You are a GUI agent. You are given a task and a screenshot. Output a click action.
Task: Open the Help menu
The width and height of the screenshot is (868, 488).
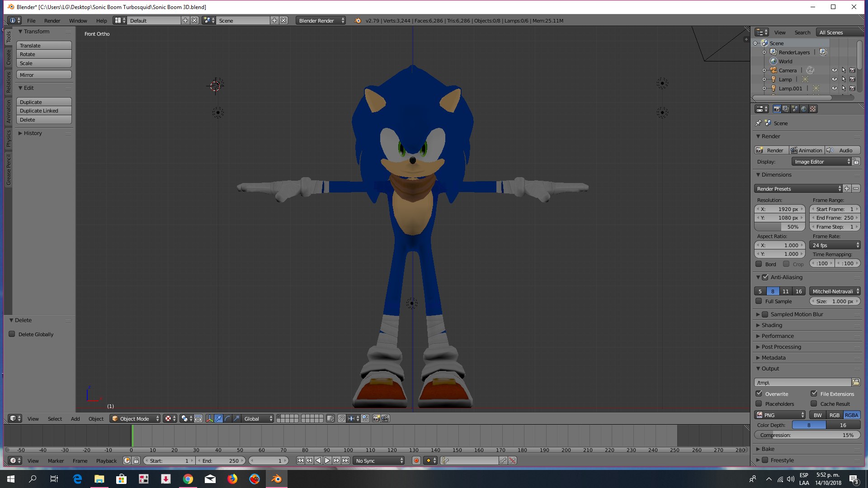(101, 20)
